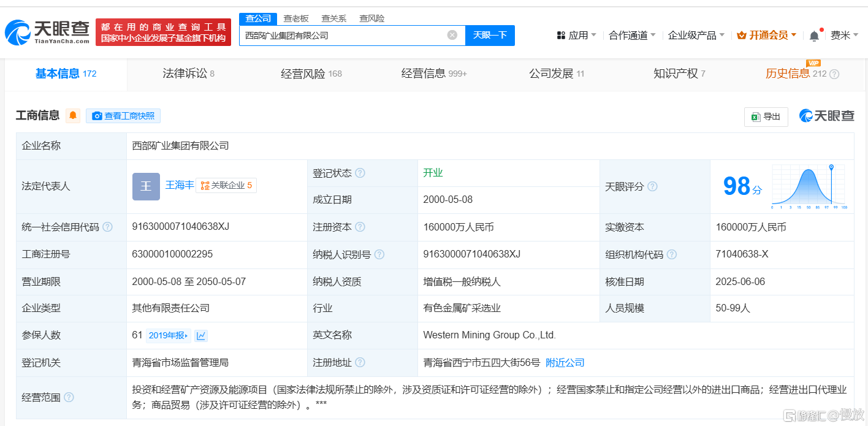This screenshot has height=426, width=868.
Task: Click the help icon next to 登记状态
Action: pos(360,173)
